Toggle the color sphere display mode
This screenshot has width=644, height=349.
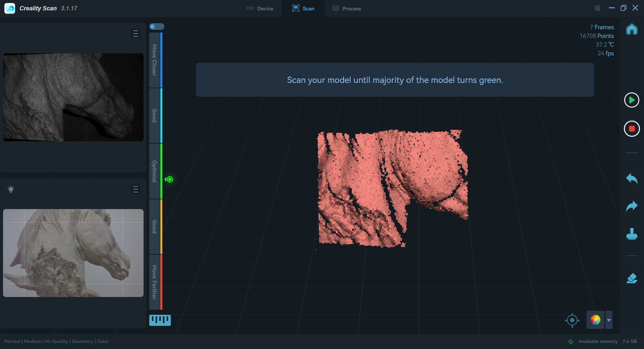(596, 320)
